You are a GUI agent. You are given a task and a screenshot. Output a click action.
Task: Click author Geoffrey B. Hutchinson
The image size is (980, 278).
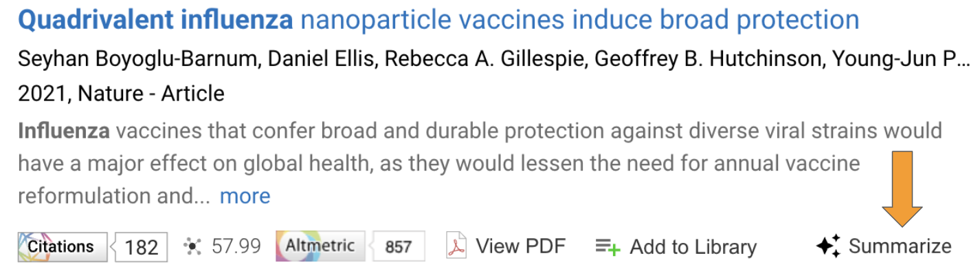click(x=707, y=59)
